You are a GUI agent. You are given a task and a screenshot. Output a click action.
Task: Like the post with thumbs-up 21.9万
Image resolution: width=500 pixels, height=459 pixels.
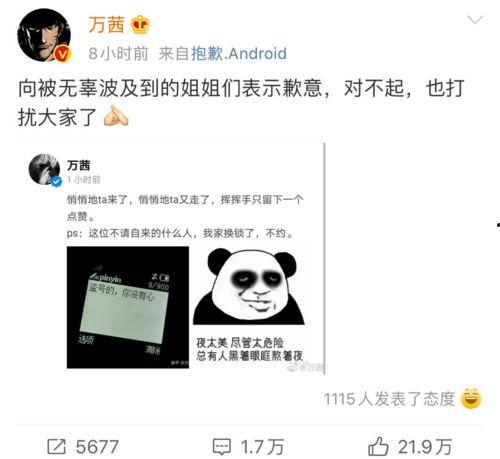point(410,447)
